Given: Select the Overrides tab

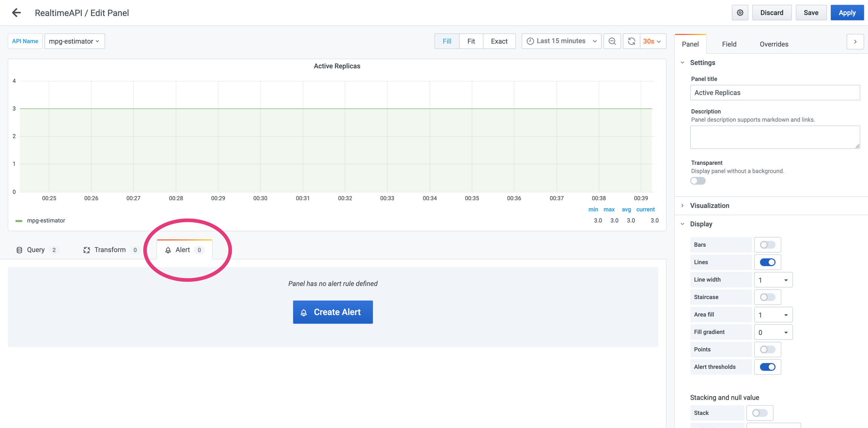Looking at the screenshot, I should 774,44.
